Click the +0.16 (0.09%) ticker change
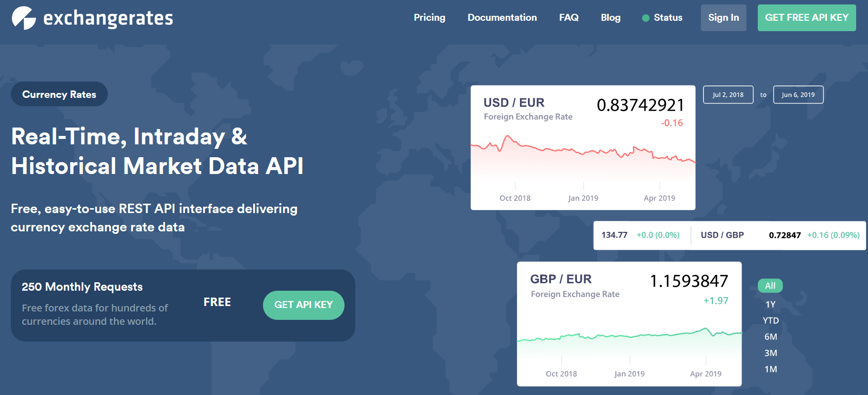The width and height of the screenshot is (868, 395). [833, 235]
